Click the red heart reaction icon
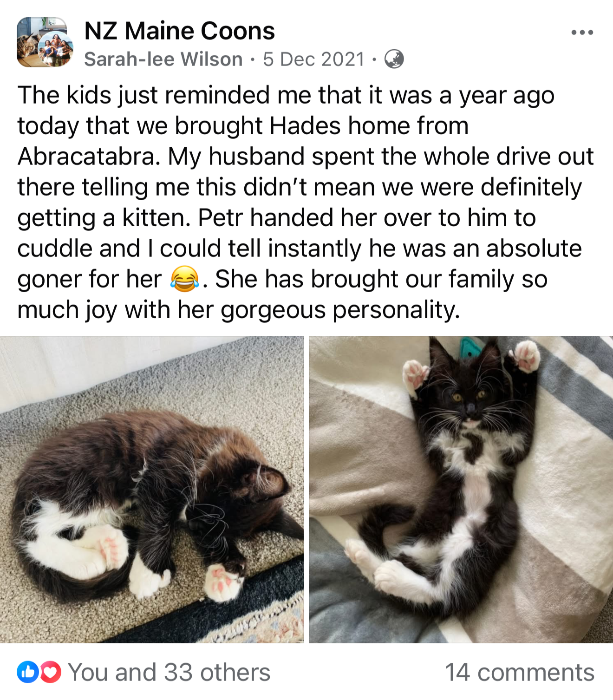This screenshot has width=613, height=700. (x=50, y=672)
